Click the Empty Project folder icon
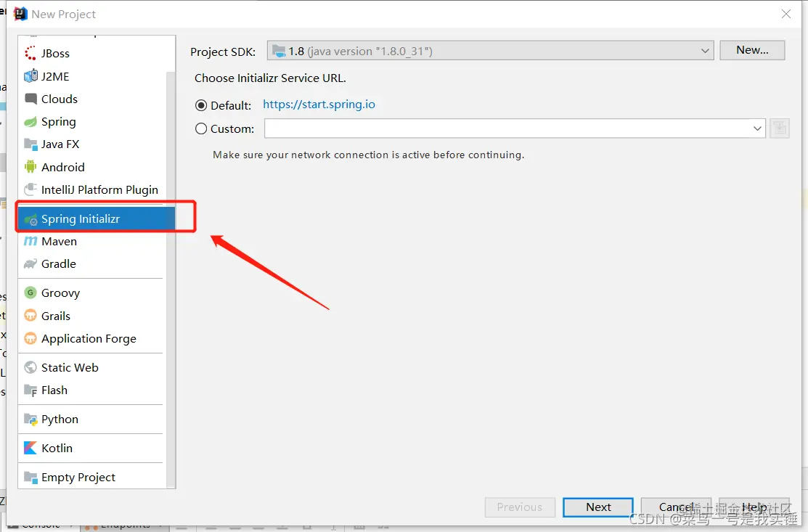Image resolution: width=808 pixels, height=532 pixels. click(30, 478)
